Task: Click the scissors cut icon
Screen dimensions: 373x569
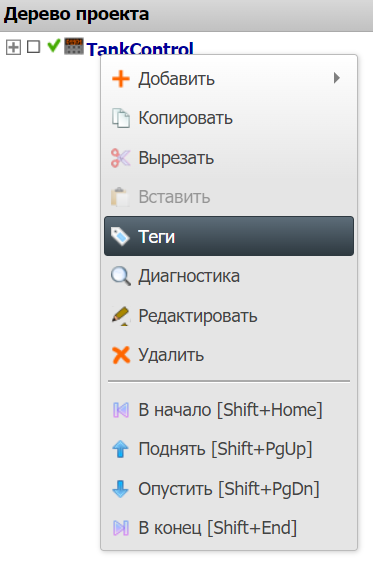Action: 120,158
